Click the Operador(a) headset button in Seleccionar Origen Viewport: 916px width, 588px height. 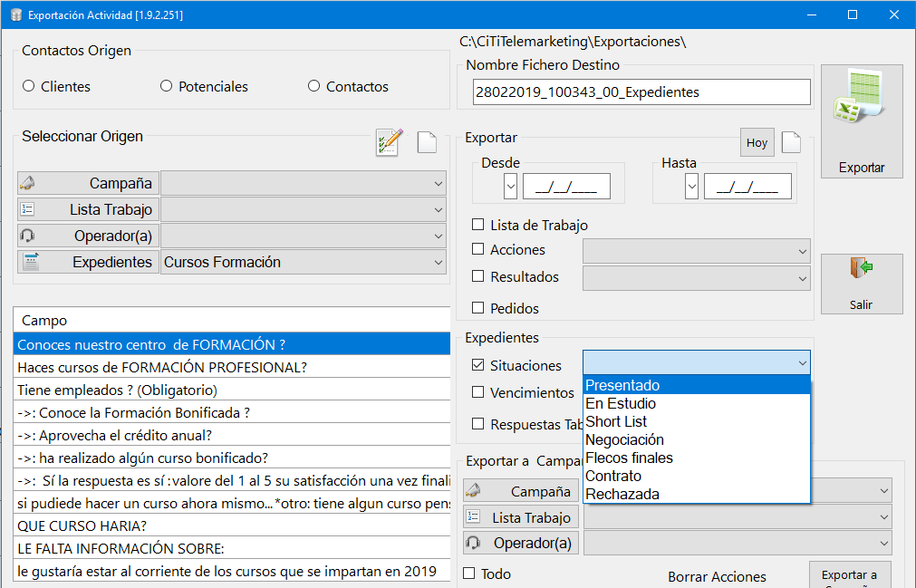(88, 236)
